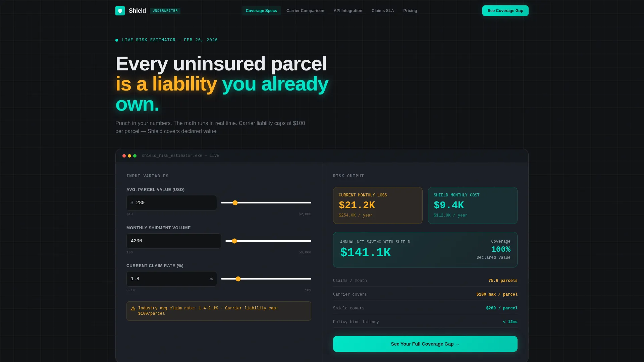
Task: Click See Your Full Coverage Gap button
Action: (x=425, y=344)
